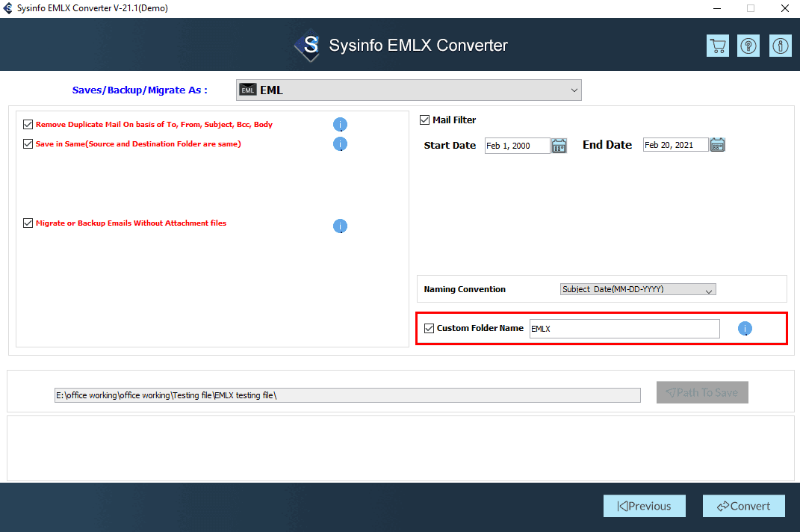Show info for Without Attachment files option
This screenshot has height=532, width=800.
(x=340, y=226)
